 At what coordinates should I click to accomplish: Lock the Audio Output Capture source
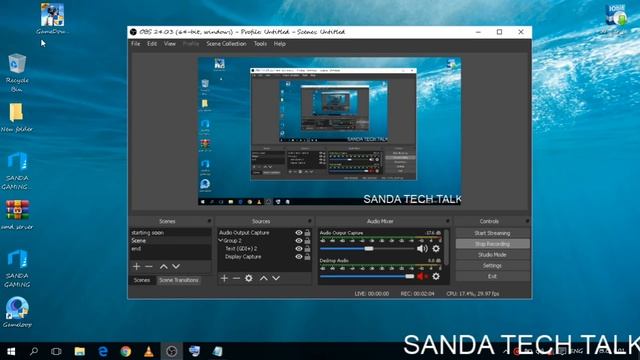tap(307, 233)
